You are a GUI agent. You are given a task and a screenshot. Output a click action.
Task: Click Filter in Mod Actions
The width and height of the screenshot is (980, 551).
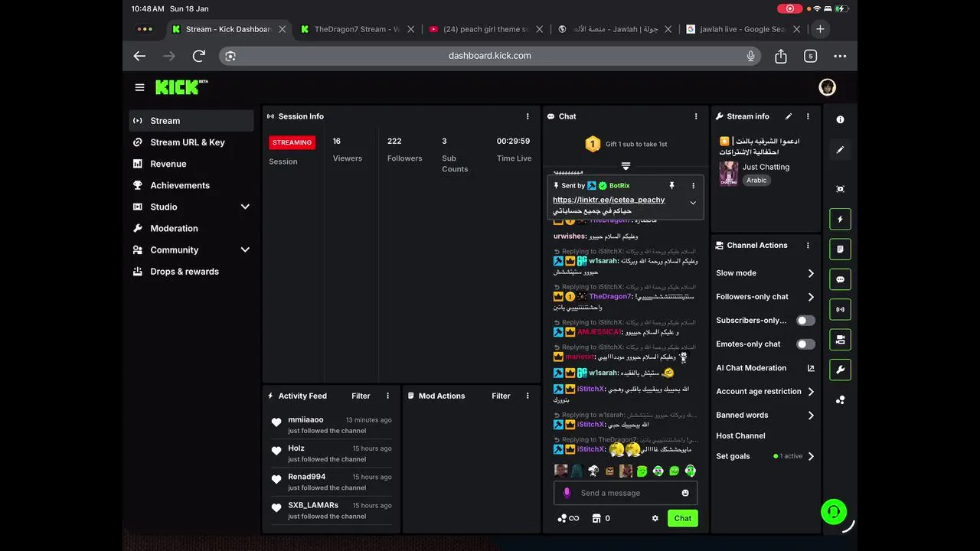pyautogui.click(x=501, y=396)
